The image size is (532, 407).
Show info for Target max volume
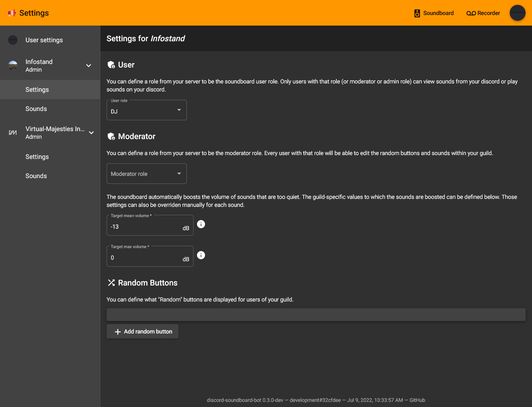[x=201, y=255]
